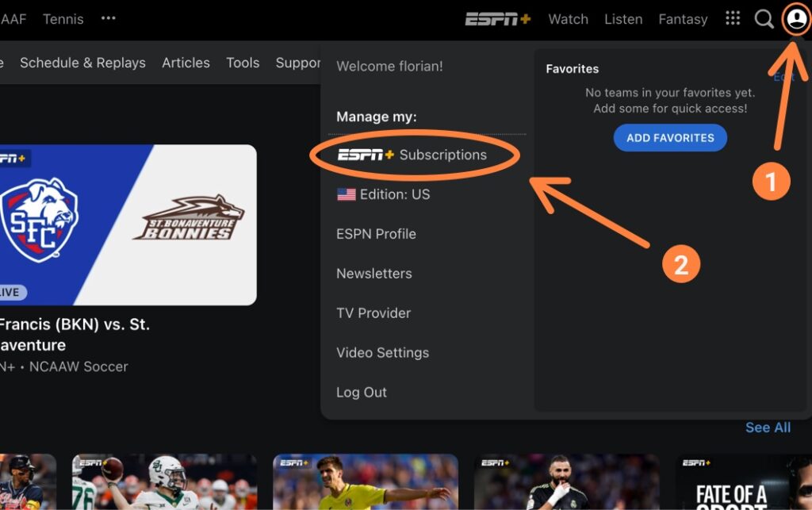The image size is (812, 510).
Task: Click the See All link
Action: pos(768,428)
